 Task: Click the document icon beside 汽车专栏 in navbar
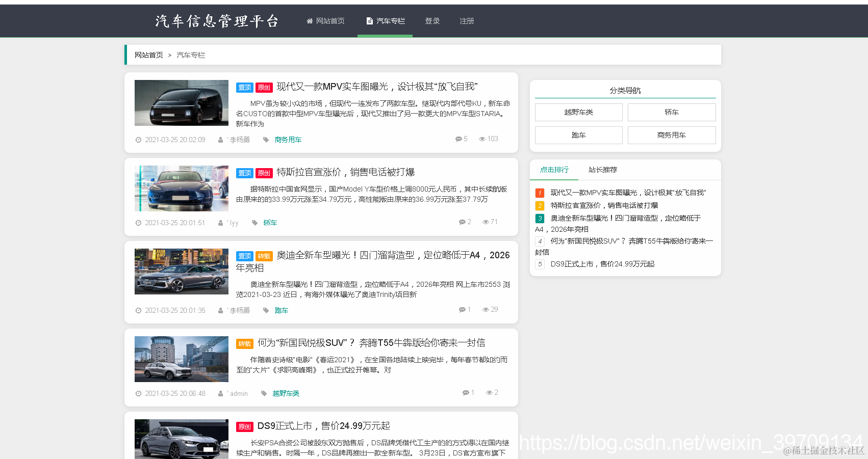(x=370, y=21)
